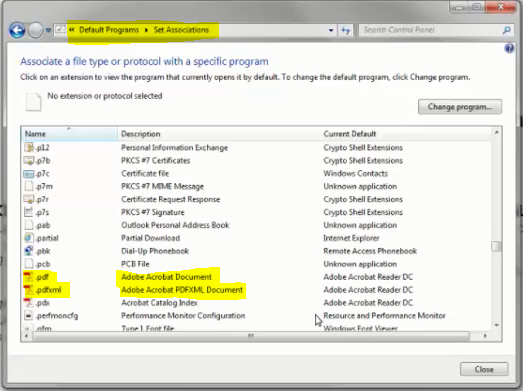This screenshot has width=523, height=391.
Task: Click the vertical scrollbar thumb
Action: tap(496, 247)
